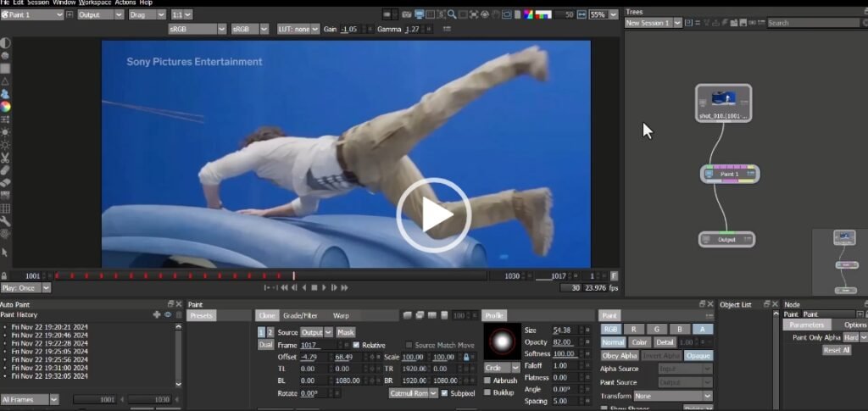This screenshot has width=868, height=411.
Task: Open the Actions menu
Action: 125,3
